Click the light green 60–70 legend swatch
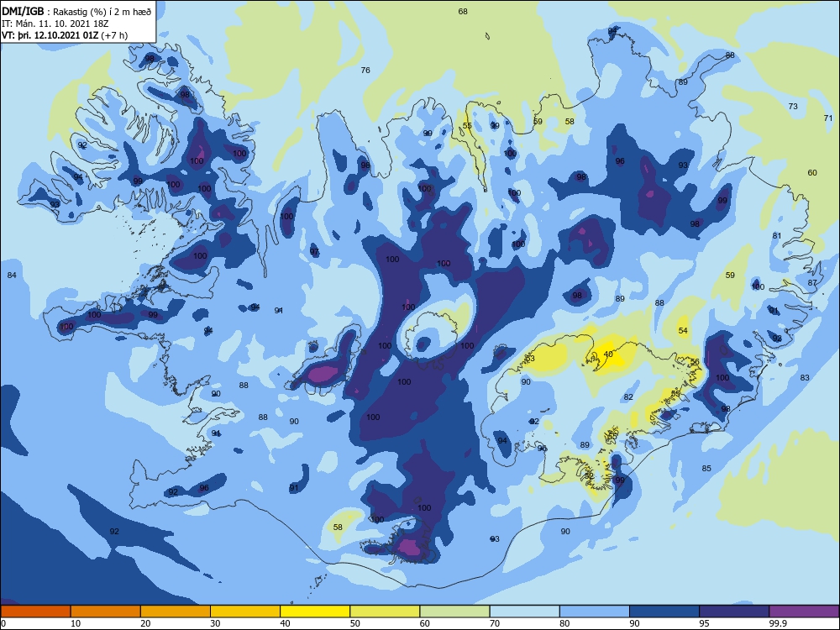The height and width of the screenshot is (630, 840). click(x=454, y=612)
